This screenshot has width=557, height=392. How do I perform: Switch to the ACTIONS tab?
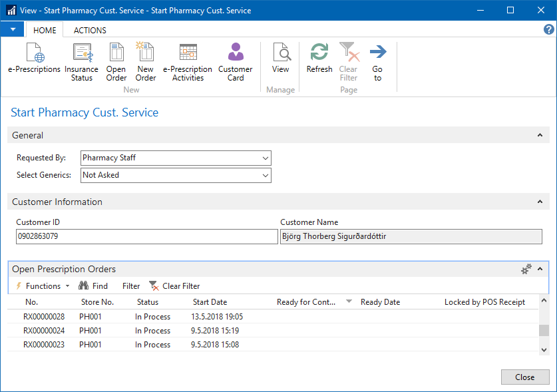90,30
